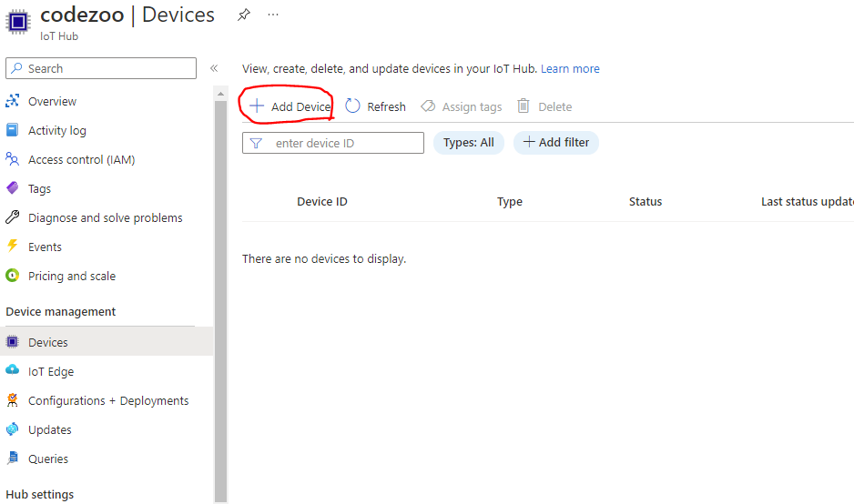
Task: Click the wrench icon for Diagnose
Action: coord(12,217)
